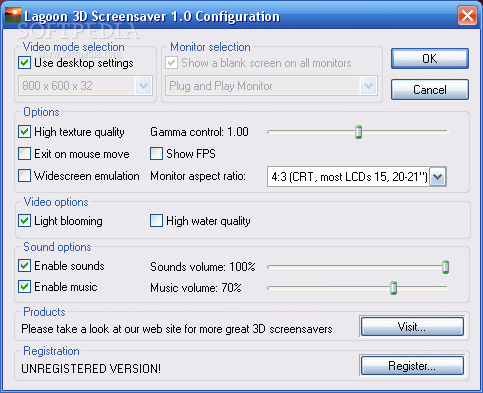Click the OK button

click(x=430, y=59)
